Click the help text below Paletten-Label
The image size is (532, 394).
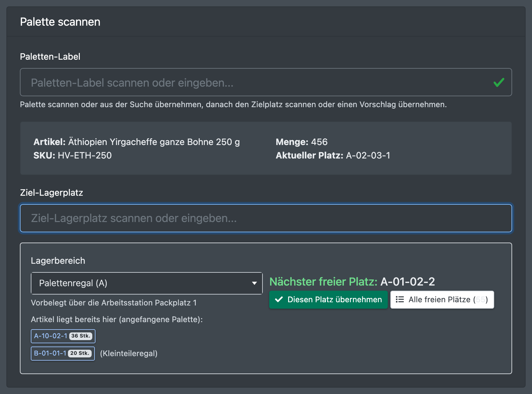pyautogui.click(x=233, y=105)
